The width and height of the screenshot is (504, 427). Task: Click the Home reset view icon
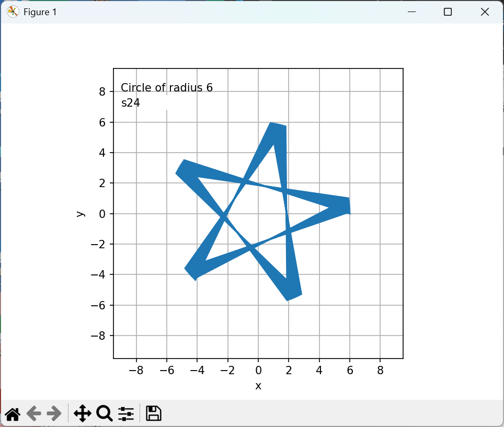[13, 413]
